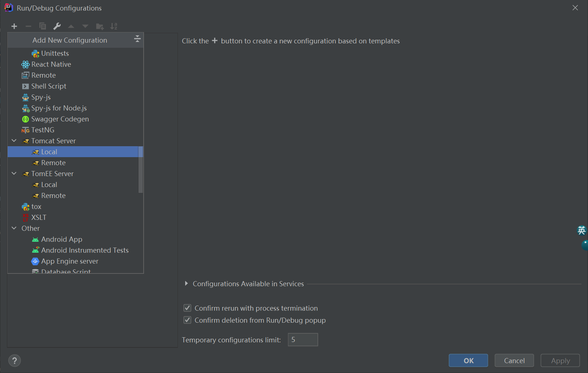Click the collapse icon beside Add New Configuration
The image size is (588, 373).
click(x=137, y=39)
